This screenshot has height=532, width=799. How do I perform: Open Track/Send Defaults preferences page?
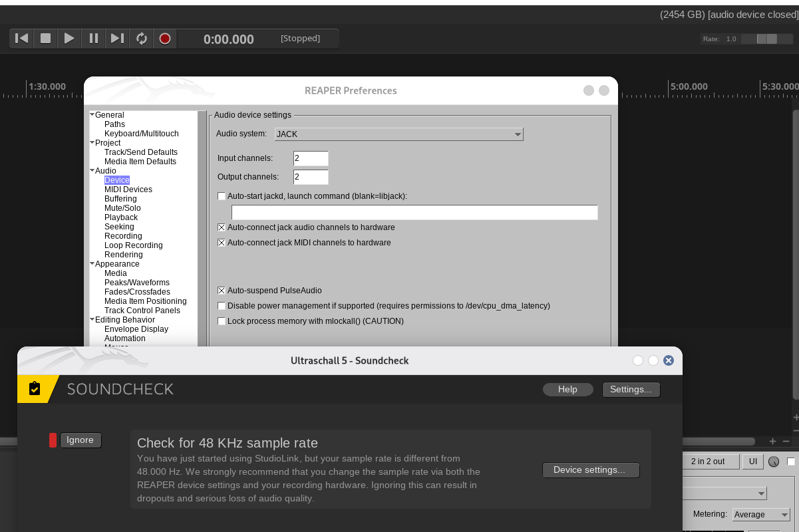pos(141,152)
